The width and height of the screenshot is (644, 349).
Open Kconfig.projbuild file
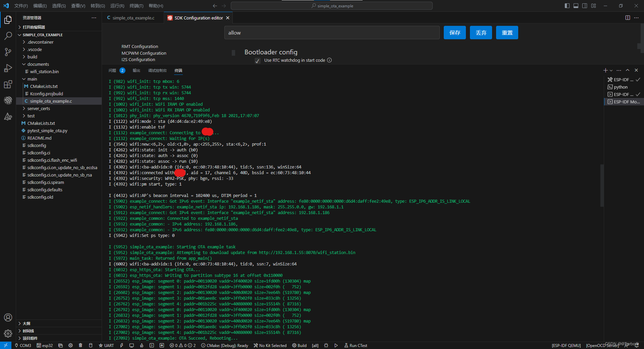(x=46, y=94)
